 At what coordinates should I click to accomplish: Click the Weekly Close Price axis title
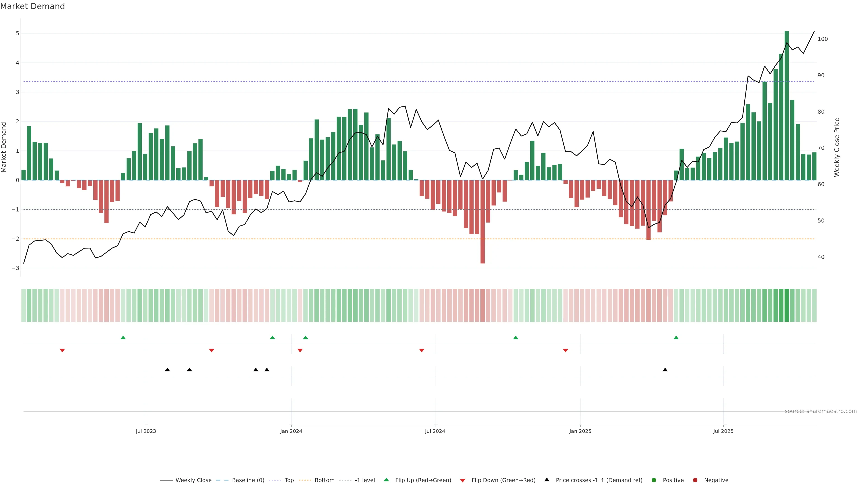837,147
